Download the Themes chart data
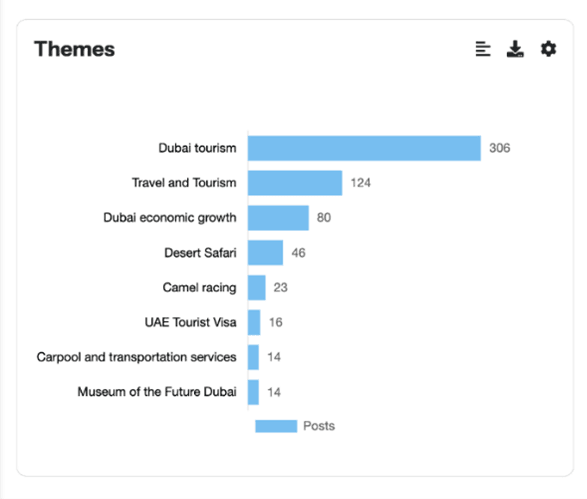 (515, 49)
